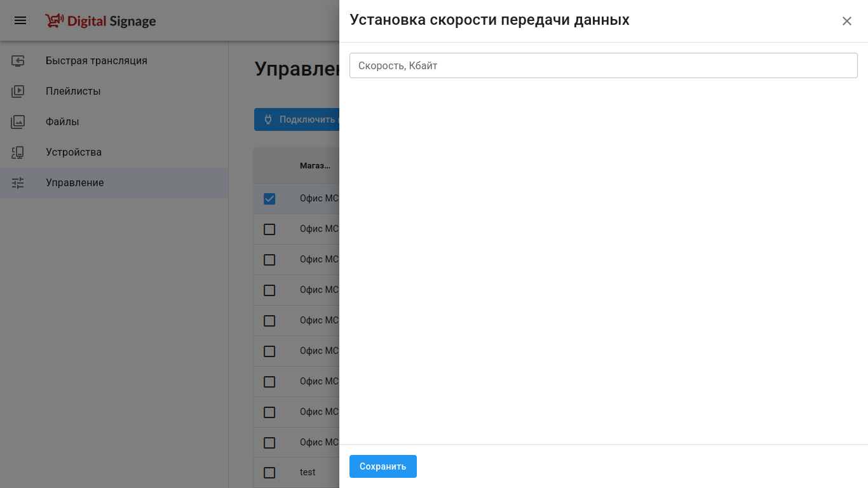The image size is (868, 488).
Task: Open Устройства in sidebar
Action: click(74, 152)
